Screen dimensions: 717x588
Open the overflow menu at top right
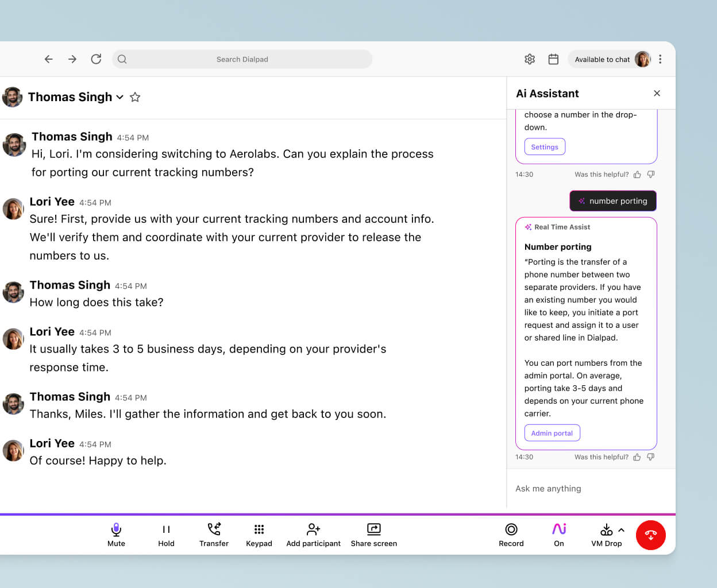(660, 59)
